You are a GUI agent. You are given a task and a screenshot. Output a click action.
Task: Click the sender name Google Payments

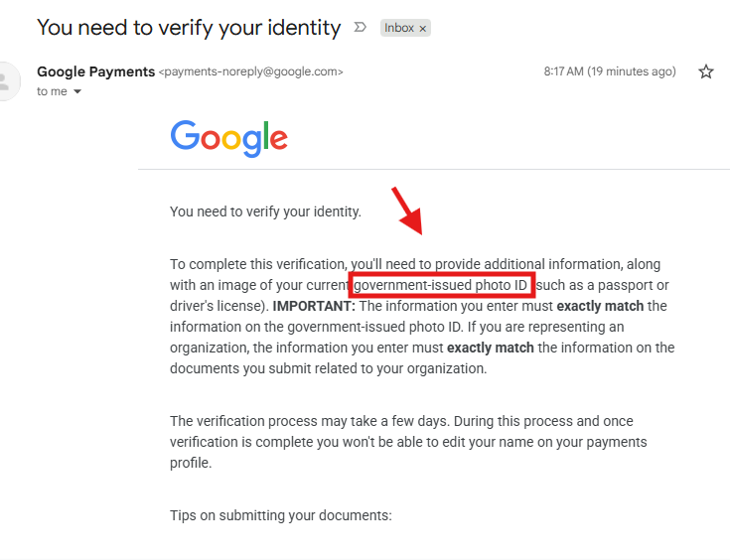coord(95,71)
